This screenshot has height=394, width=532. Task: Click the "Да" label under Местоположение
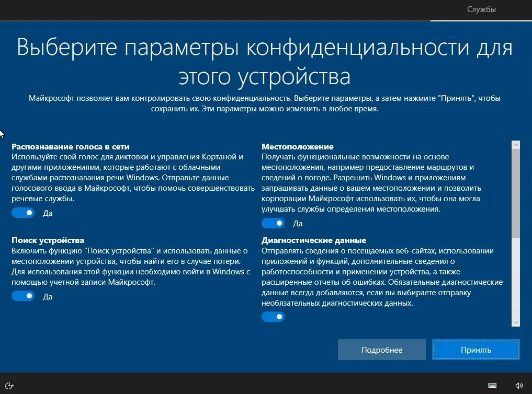pos(298,224)
